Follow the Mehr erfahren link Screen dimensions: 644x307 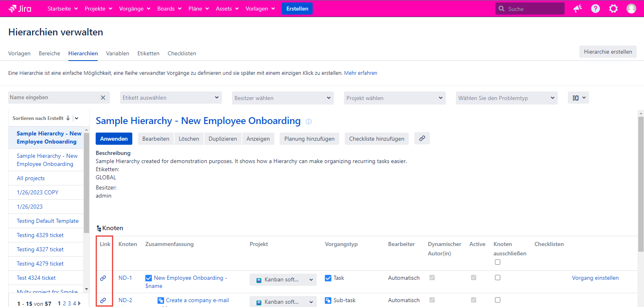pos(360,73)
